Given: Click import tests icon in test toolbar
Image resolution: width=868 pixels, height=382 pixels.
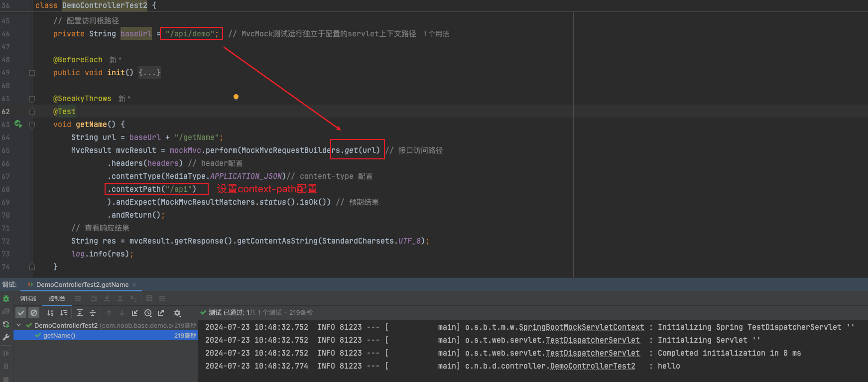Looking at the screenshot, I should point(135,313).
